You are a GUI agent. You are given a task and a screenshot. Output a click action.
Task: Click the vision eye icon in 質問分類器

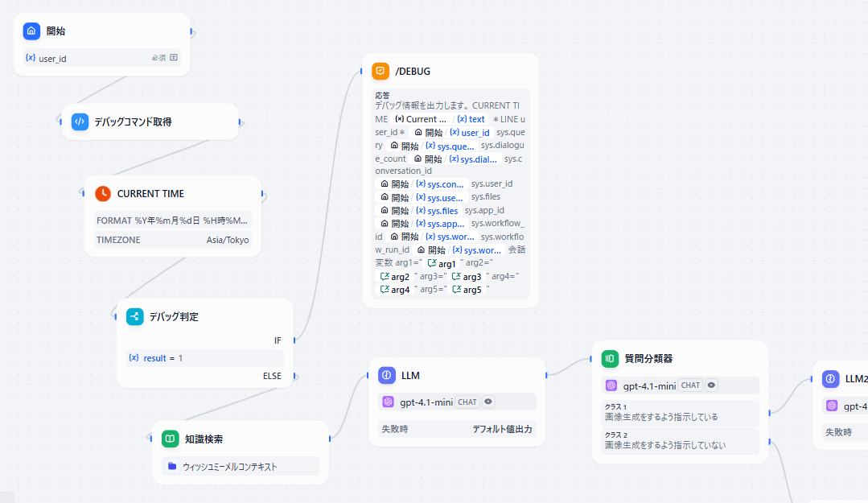(711, 385)
